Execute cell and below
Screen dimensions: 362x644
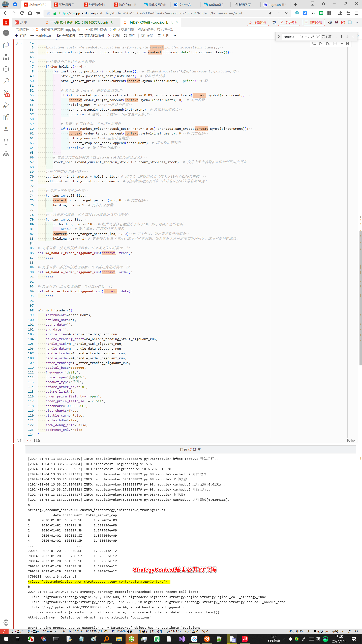[x=328, y=43]
